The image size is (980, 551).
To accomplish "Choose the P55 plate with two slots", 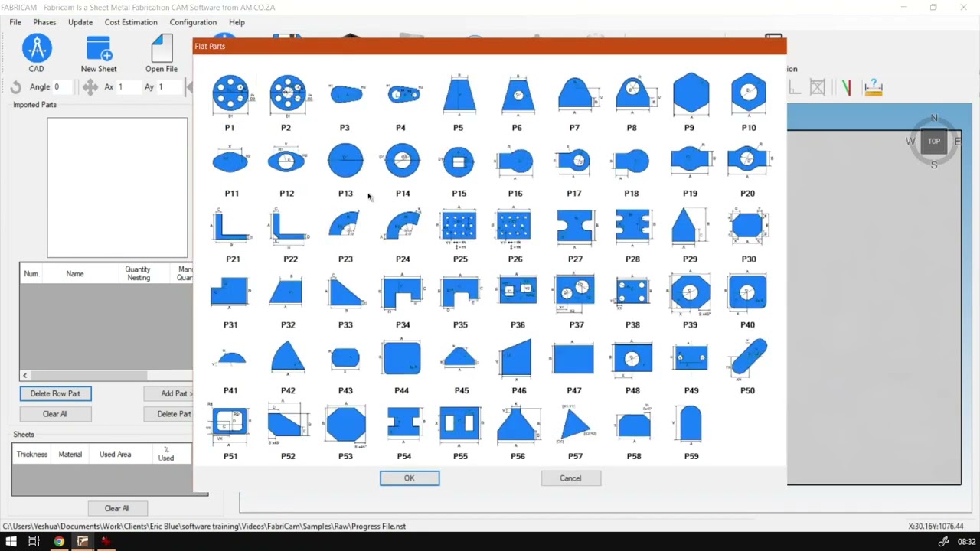I will pos(459,424).
